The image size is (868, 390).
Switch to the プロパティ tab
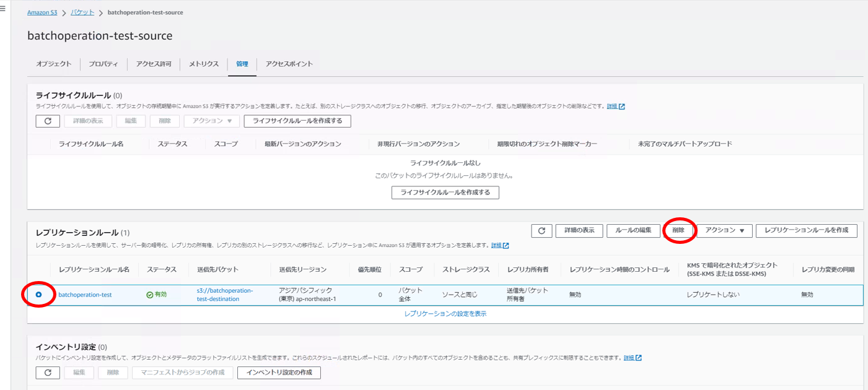pyautogui.click(x=103, y=64)
